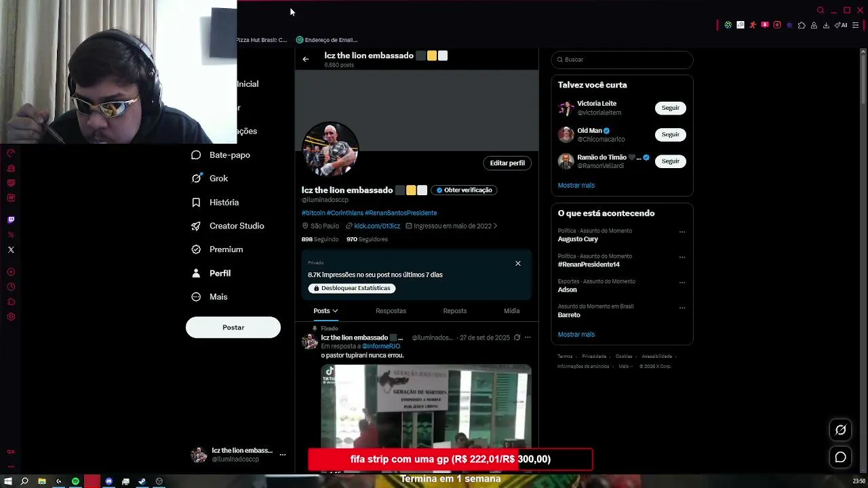Open Discord from the Windows taskbar

(x=108, y=481)
